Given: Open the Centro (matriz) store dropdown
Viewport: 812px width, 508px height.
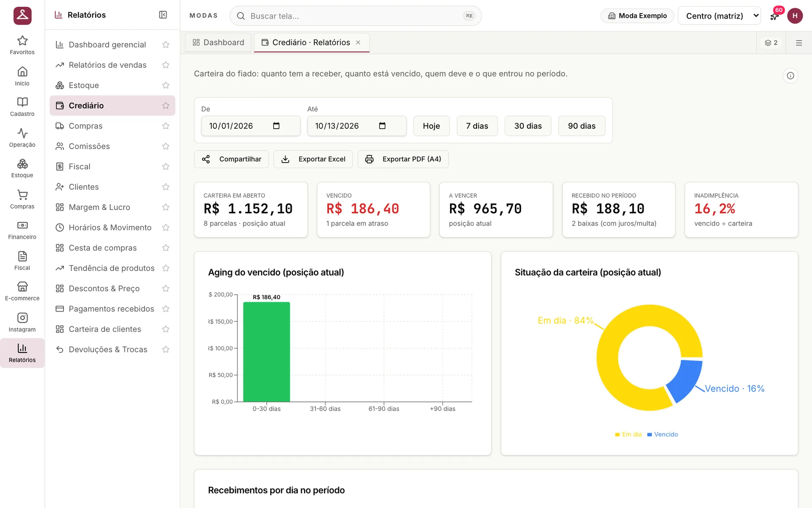Looking at the screenshot, I should (719, 16).
